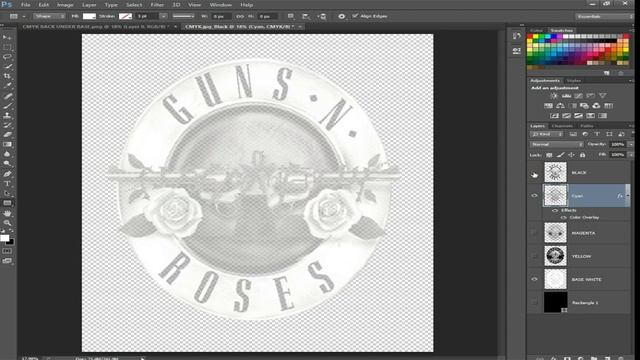Image resolution: width=640 pixels, height=360 pixels.
Task: Select the Gradient tool
Action: click(x=7, y=144)
